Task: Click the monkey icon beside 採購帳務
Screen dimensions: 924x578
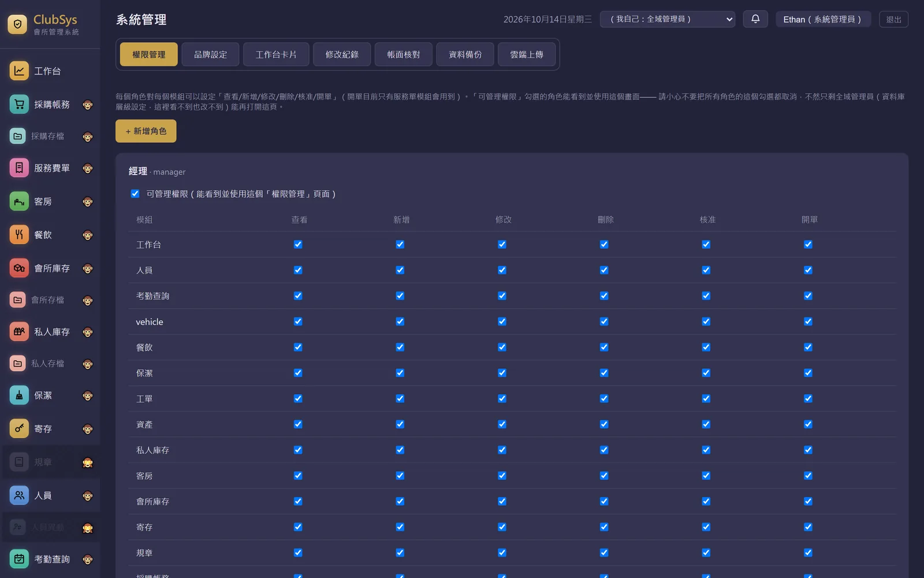Action: pyautogui.click(x=88, y=105)
